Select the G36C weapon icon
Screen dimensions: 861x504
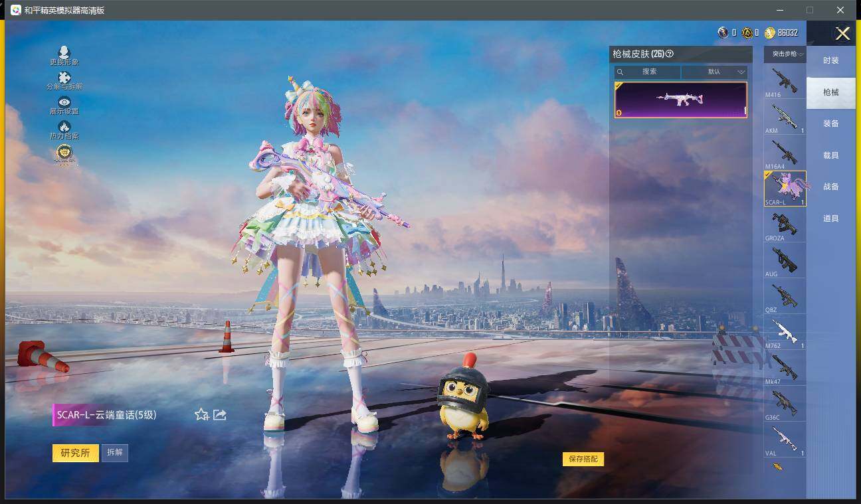click(x=785, y=404)
